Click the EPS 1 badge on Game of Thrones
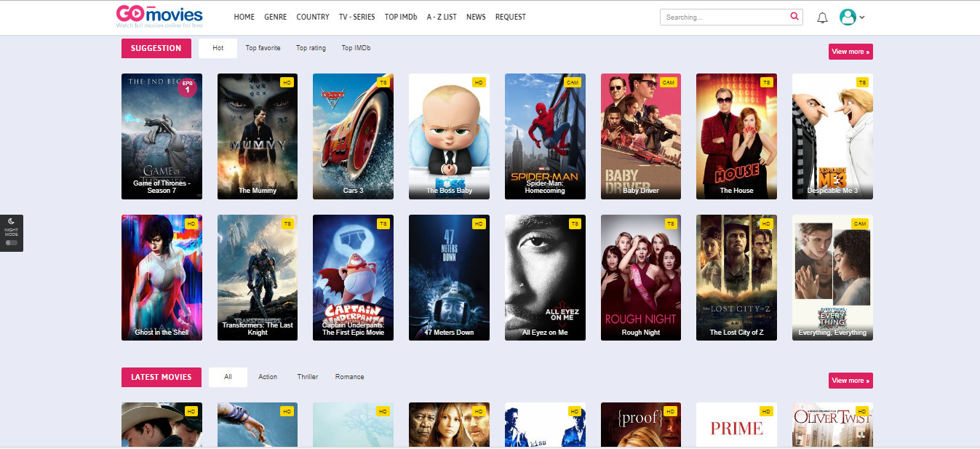 (x=187, y=87)
